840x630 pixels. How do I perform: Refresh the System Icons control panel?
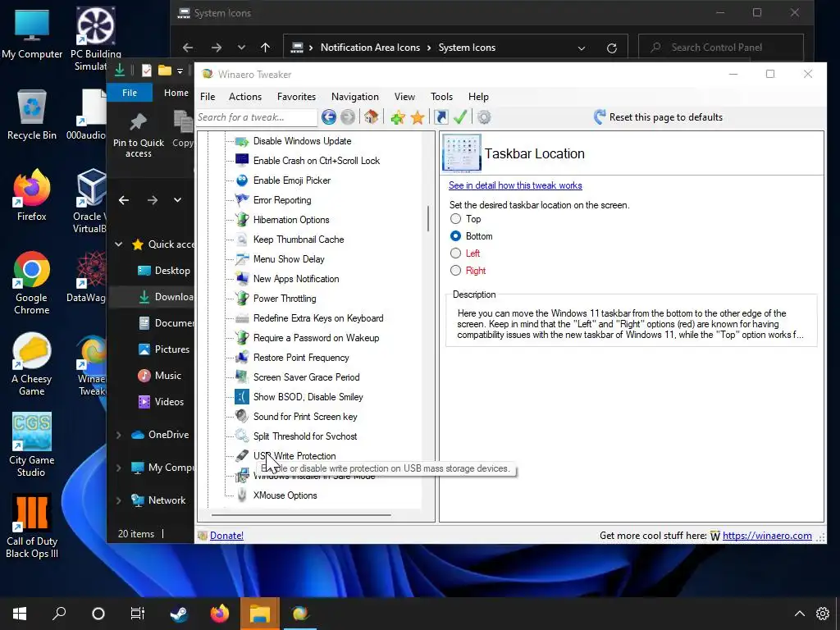pos(611,48)
